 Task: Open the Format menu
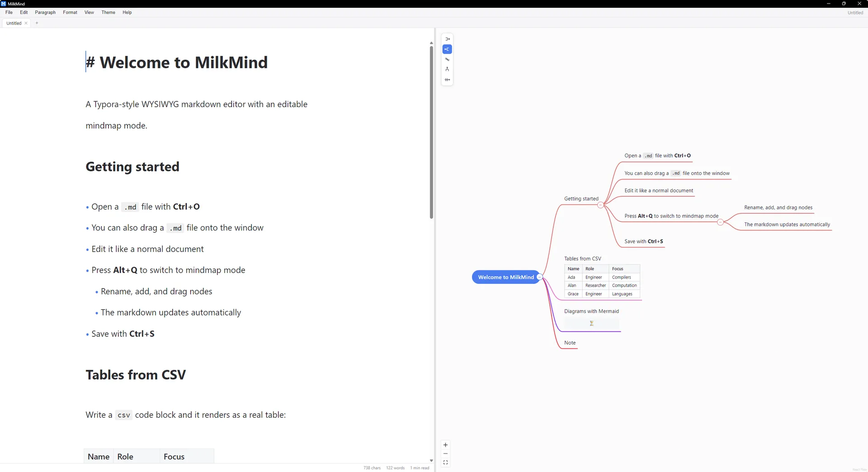click(x=70, y=12)
